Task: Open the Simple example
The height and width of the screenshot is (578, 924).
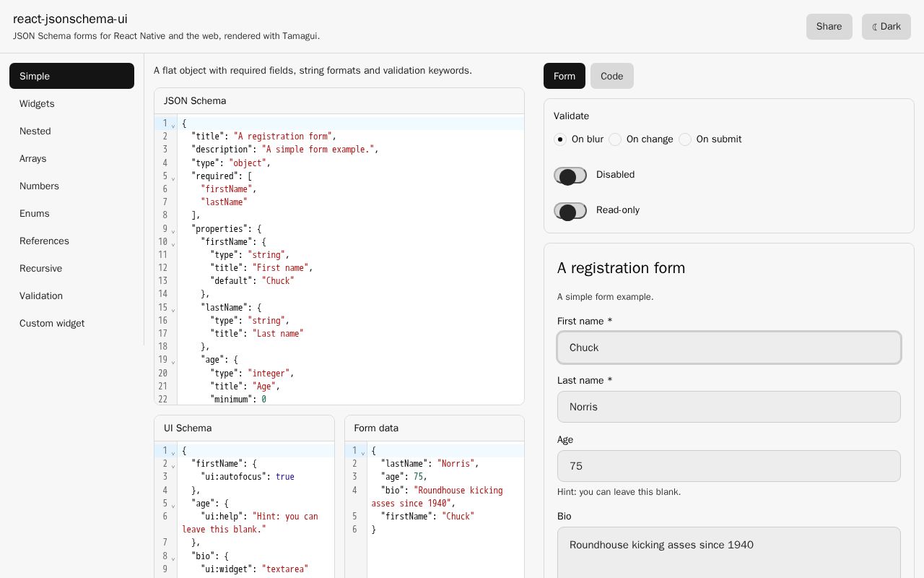Action: click(x=71, y=76)
